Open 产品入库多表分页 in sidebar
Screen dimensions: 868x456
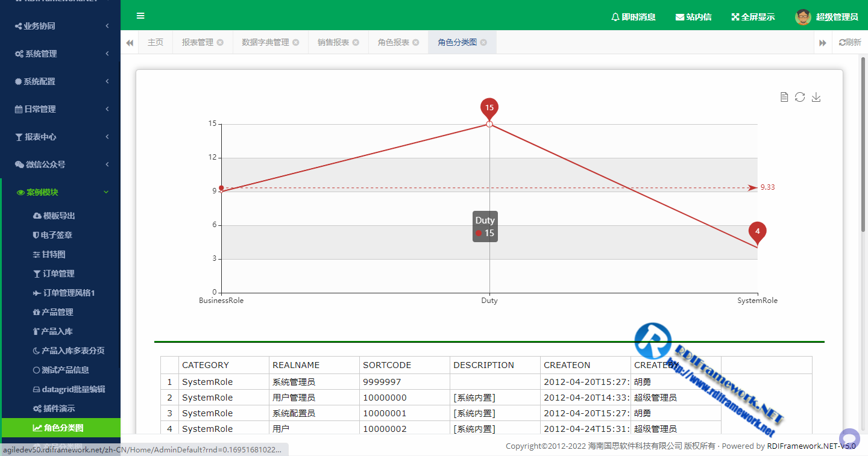[x=61, y=351]
